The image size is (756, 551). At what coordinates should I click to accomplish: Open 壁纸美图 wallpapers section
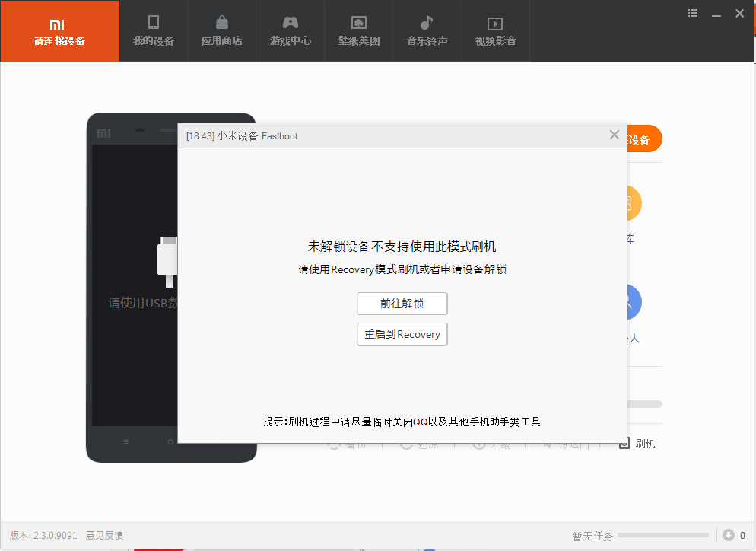(x=358, y=31)
